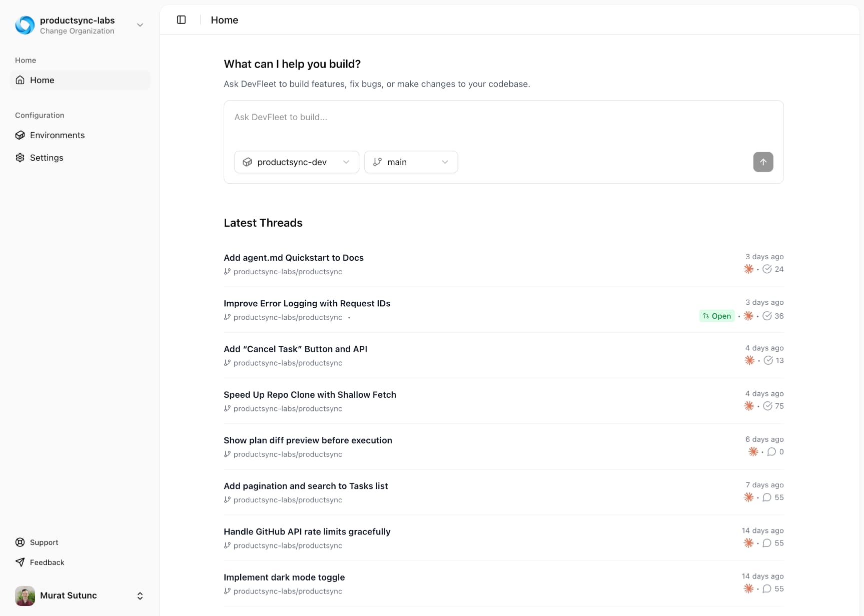This screenshot has height=616, width=864.
Task: Click the Feedback paper plane icon
Action: (x=20, y=562)
